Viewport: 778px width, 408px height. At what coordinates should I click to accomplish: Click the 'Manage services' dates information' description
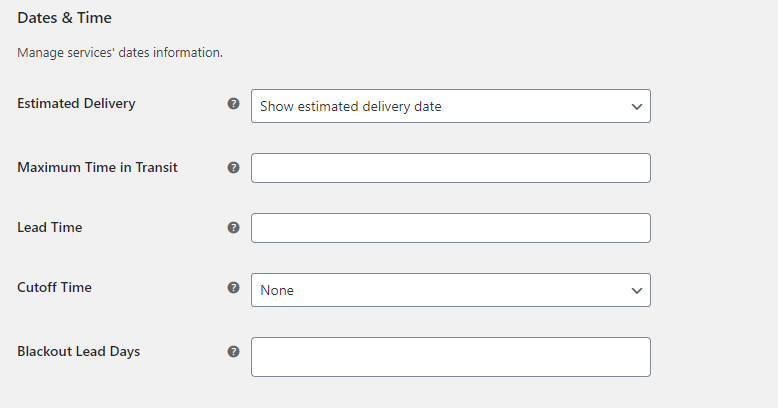120,53
